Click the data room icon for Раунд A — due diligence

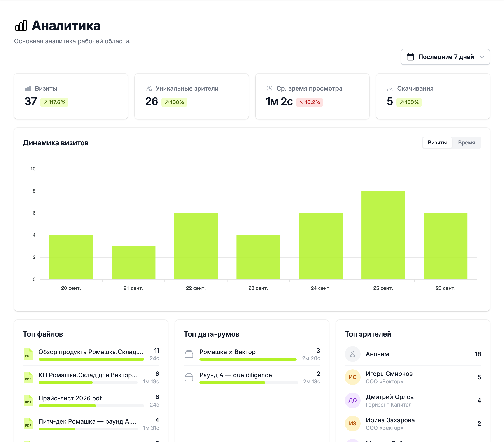pyautogui.click(x=189, y=377)
